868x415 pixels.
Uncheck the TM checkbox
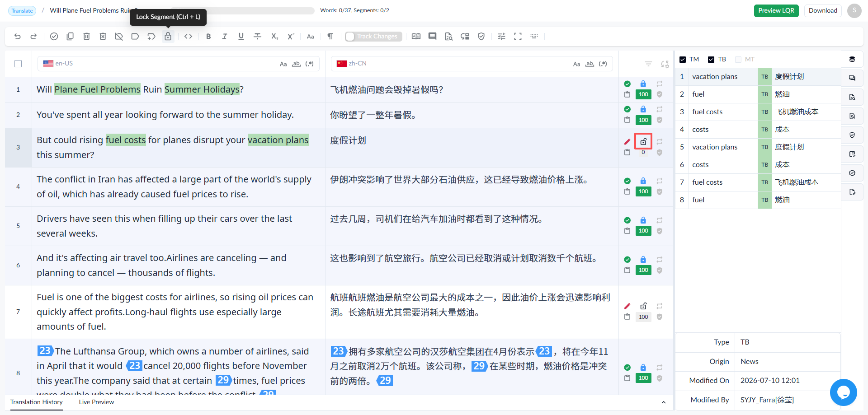point(683,60)
